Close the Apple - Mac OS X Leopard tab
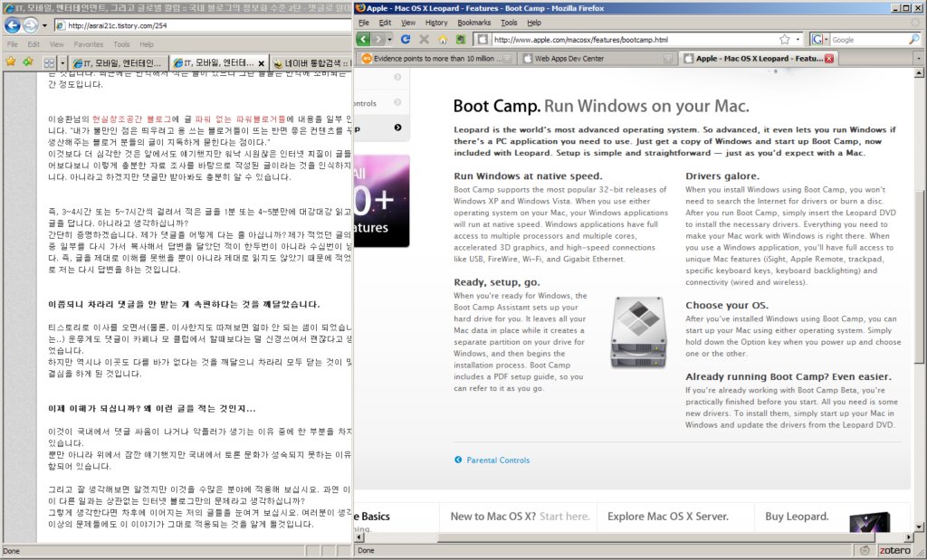The width and height of the screenshot is (927, 560). (x=829, y=59)
